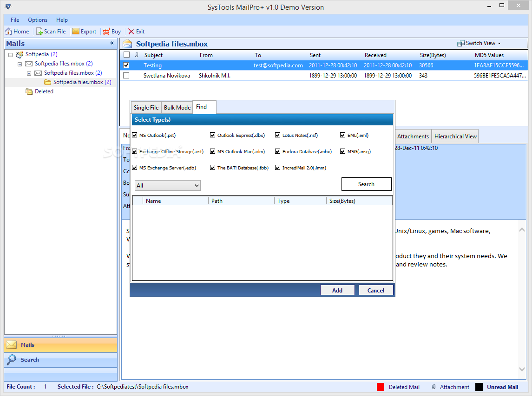Uncheck Lotus Notes(.nsf) type
This screenshot has height=396, width=532.
[x=278, y=135]
